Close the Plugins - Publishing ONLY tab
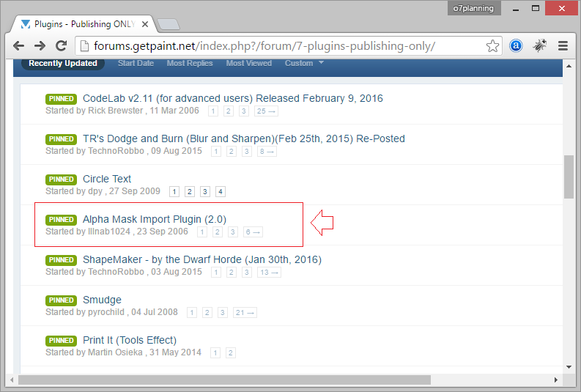 click(x=145, y=24)
